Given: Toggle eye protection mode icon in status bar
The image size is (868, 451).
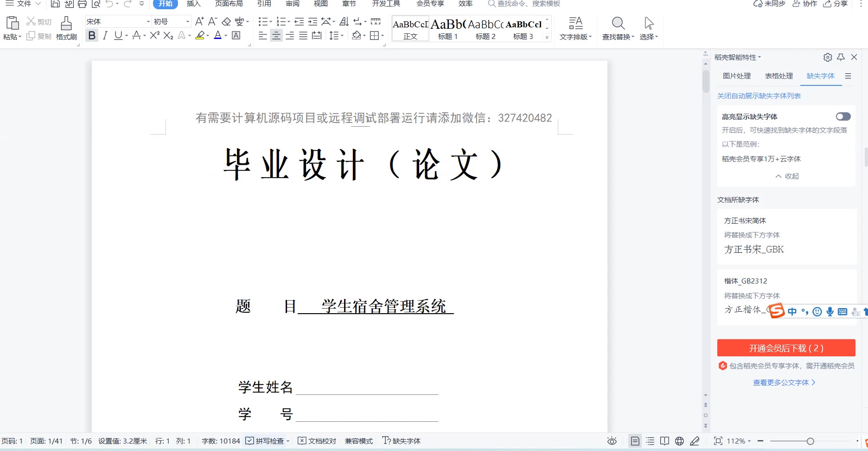Looking at the screenshot, I should coord(612,441).
